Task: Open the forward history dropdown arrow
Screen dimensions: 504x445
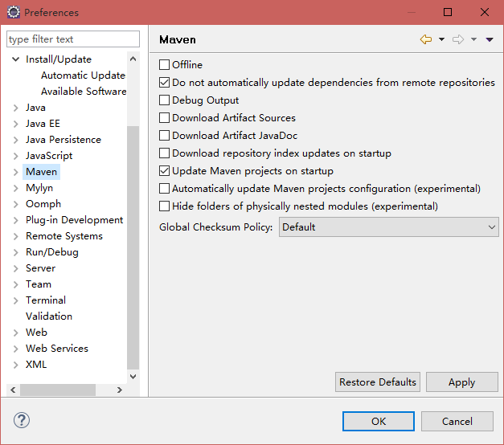Action: point(473,39)
